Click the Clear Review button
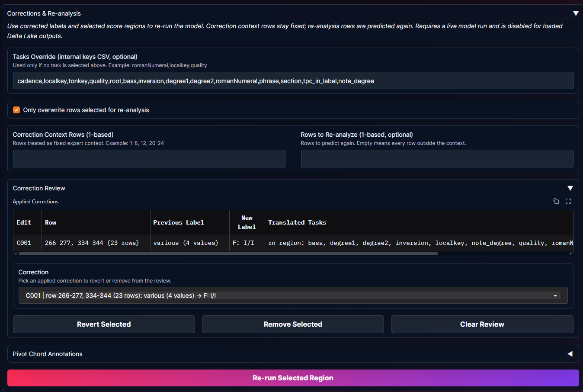Screen dimensions: 583x392 tap(482, 324)
